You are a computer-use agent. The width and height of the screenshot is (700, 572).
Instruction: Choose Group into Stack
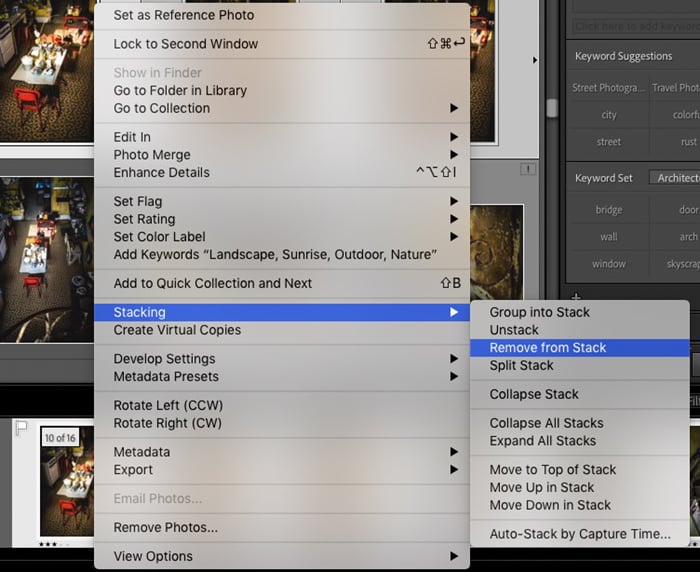coord(580,312)
